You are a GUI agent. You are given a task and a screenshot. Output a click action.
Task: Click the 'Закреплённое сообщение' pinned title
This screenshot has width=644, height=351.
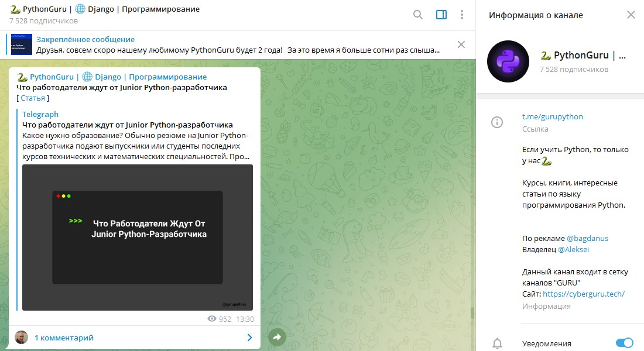tap(85, 39)
